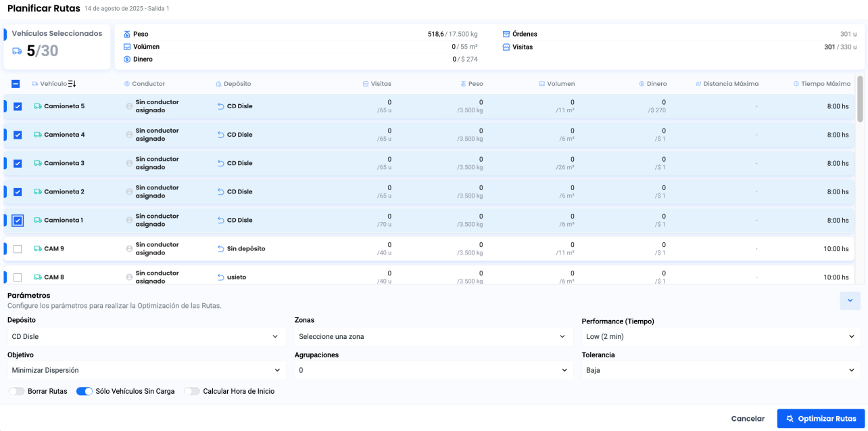The width and height of the screenshot is (868, 431).
Task: Check the CAM 9 checkbox
Action: coord(18,249)
